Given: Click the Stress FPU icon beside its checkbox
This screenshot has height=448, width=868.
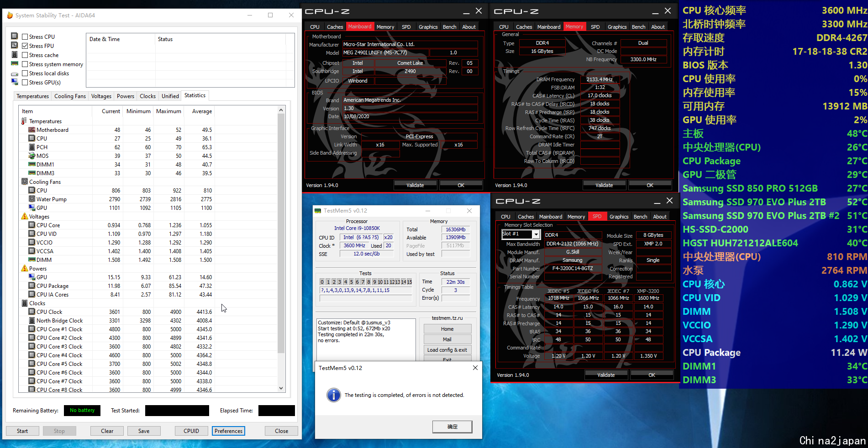Looking at the screenshot, I should tap(15, 45).
